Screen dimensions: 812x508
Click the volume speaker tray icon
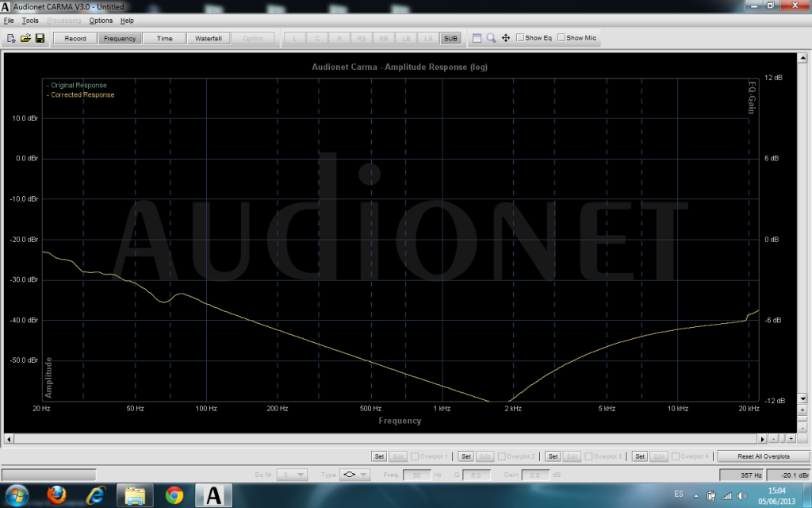742,496
